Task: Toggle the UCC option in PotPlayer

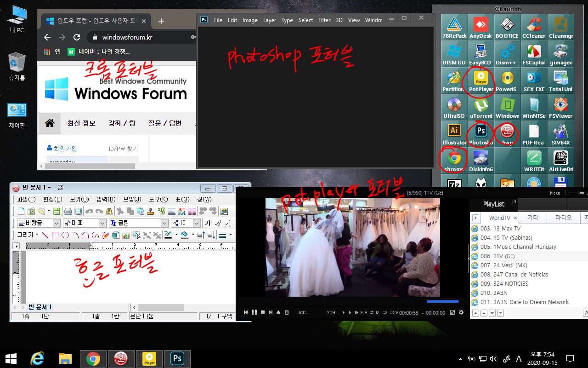Action: pos(301,313)
